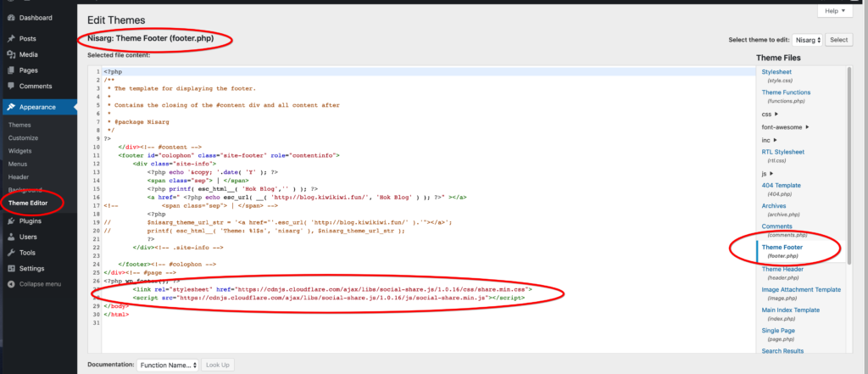Open the Archives archive.php file
This screenshot has width=868, height=374.
tap(774, 206)
